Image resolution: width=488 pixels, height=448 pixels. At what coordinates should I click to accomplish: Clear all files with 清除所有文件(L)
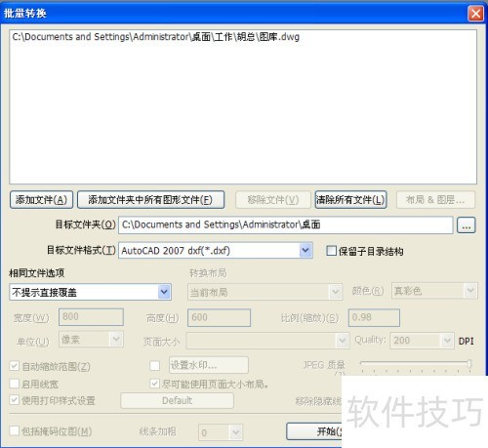click(x=350, y=200)
